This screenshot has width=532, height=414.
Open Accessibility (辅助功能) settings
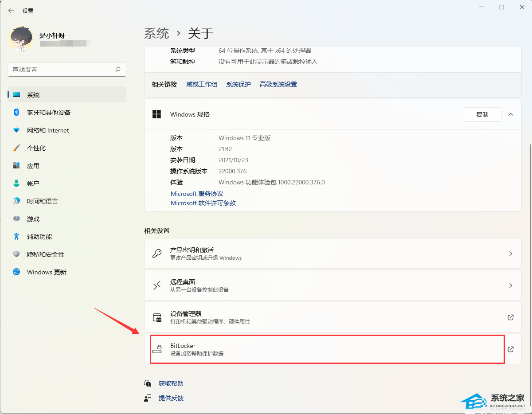point(39,237)
